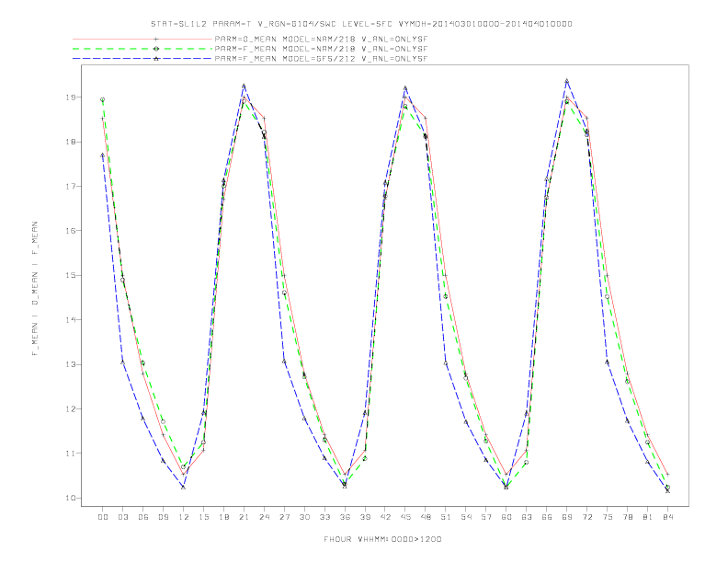Viewport: 728px width, 563px height.
Task: Click the y-axis tick value 16
Action: coord(71,231)
